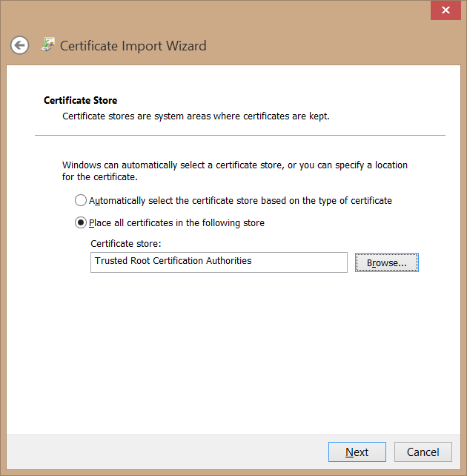Click the horizontal separator line under the heading

(239, 135)
